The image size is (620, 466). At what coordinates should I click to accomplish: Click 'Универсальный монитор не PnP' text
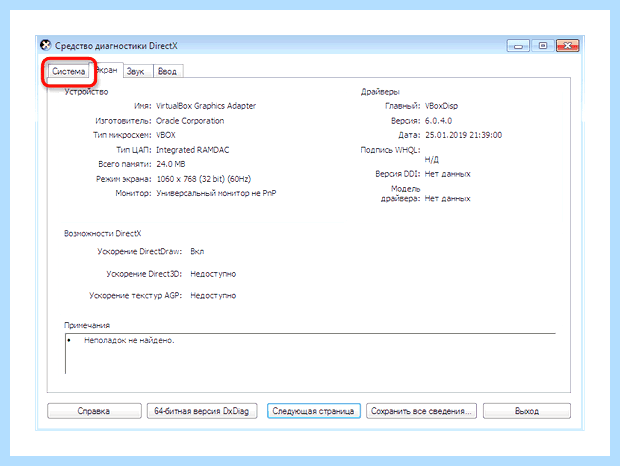click(x=216, y=193)
